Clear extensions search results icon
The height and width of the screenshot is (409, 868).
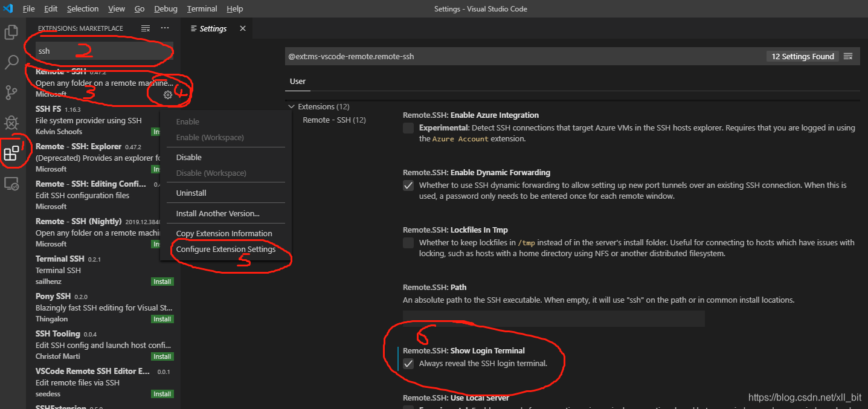point(146,28)
